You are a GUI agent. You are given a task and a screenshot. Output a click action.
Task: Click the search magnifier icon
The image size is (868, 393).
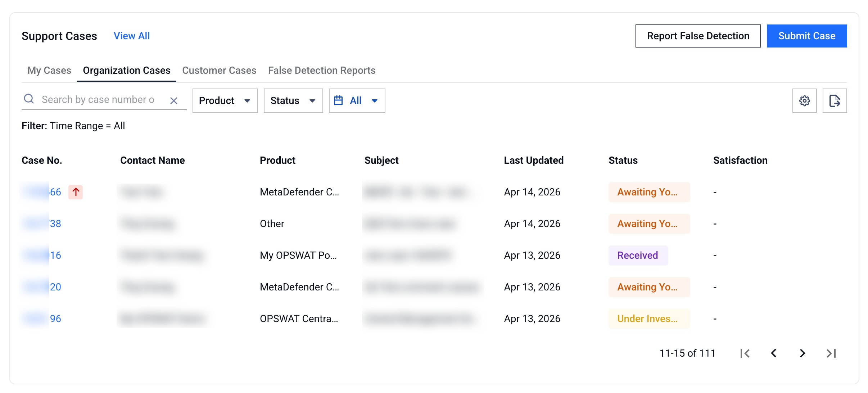(29, 99)
